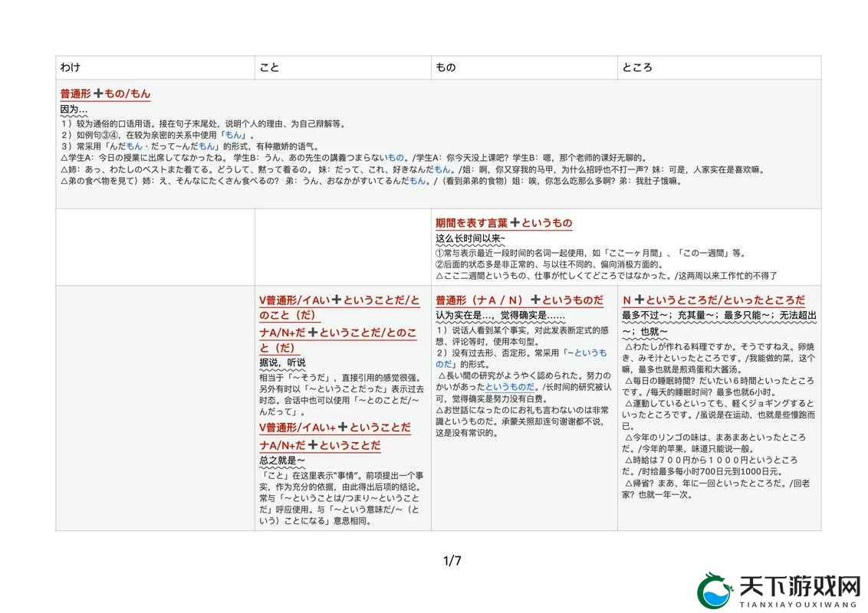868x613 pixels.
Task: Click the example starting △毎日の睡眠時間
Action: click(x=718, y=386)
